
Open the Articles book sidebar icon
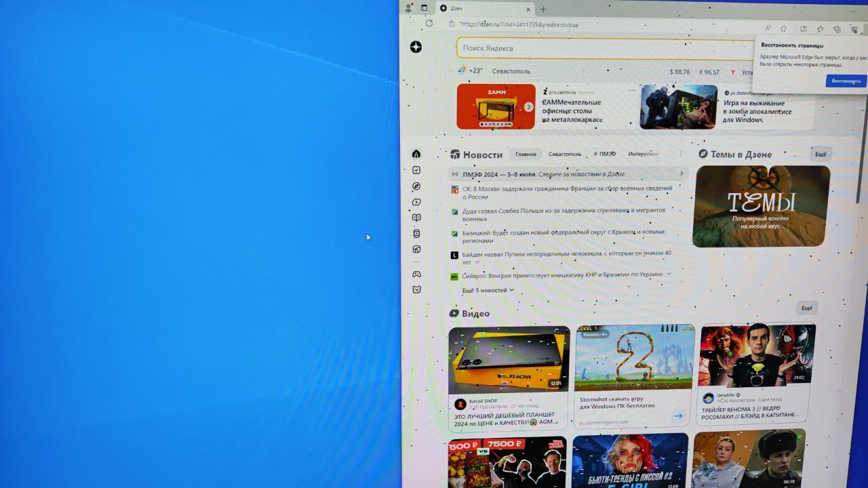tap(416, 218)
